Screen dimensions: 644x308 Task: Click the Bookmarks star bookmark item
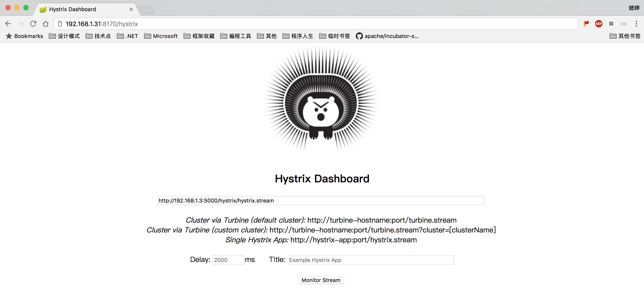tap(24, 36)
